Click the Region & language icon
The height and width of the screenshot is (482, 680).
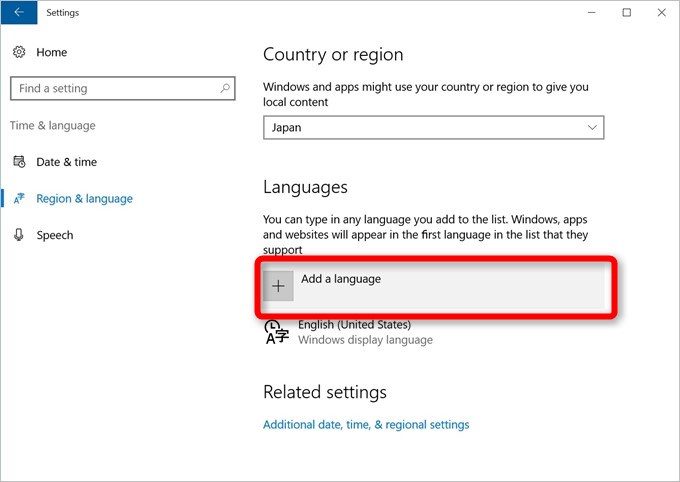pyautogui.click(x=19, y=199)
